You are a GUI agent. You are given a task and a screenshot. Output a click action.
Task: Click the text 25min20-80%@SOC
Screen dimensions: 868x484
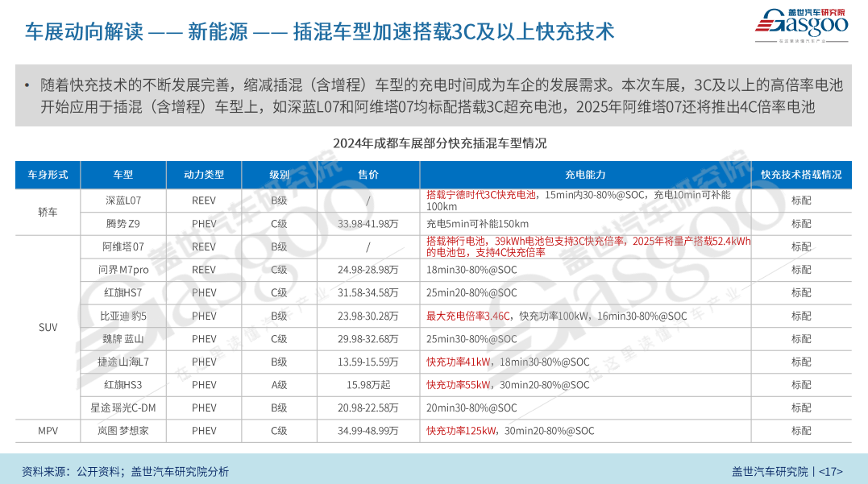[x=471, y=292]
